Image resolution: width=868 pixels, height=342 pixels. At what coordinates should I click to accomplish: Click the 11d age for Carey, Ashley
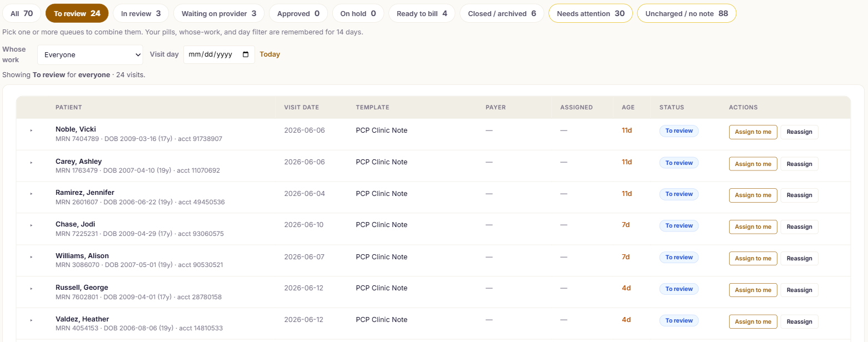[627, 162]
